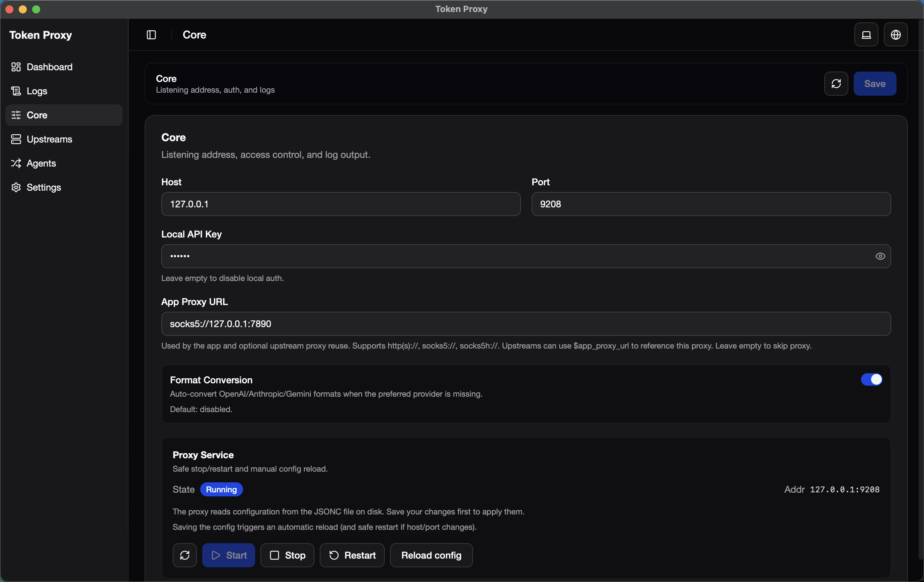
Task: Reveal the Local API Key value
Action: [880, 256]
